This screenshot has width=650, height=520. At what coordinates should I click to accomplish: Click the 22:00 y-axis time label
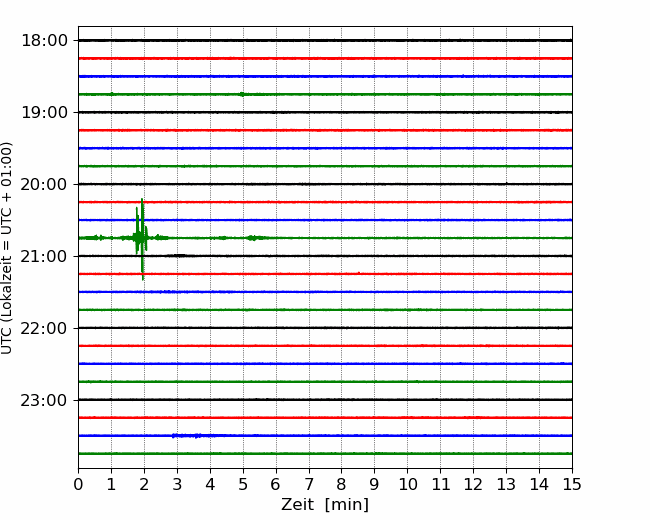(44, 328)
